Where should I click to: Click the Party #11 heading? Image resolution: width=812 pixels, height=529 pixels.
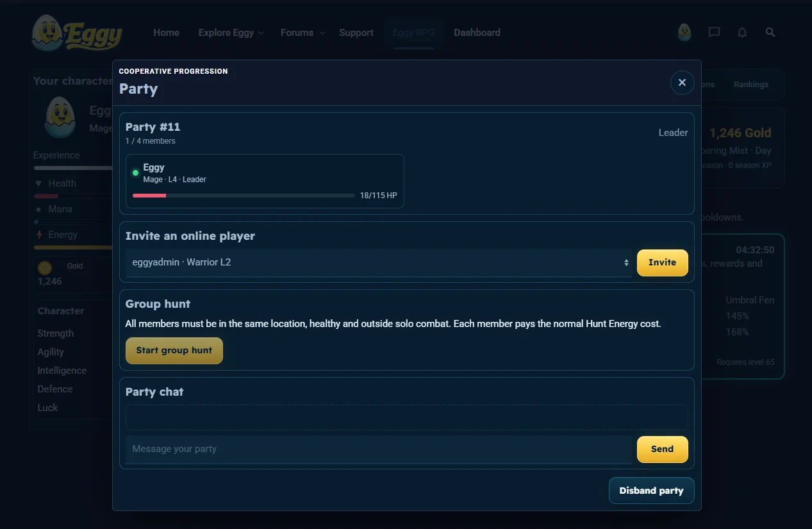click(x=153, y=127)
